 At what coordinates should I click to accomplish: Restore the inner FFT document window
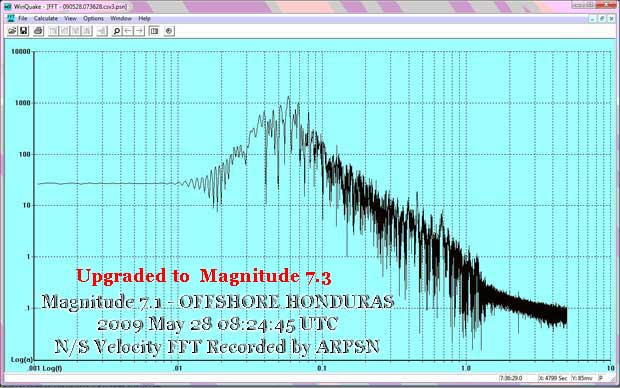(602, 19)
